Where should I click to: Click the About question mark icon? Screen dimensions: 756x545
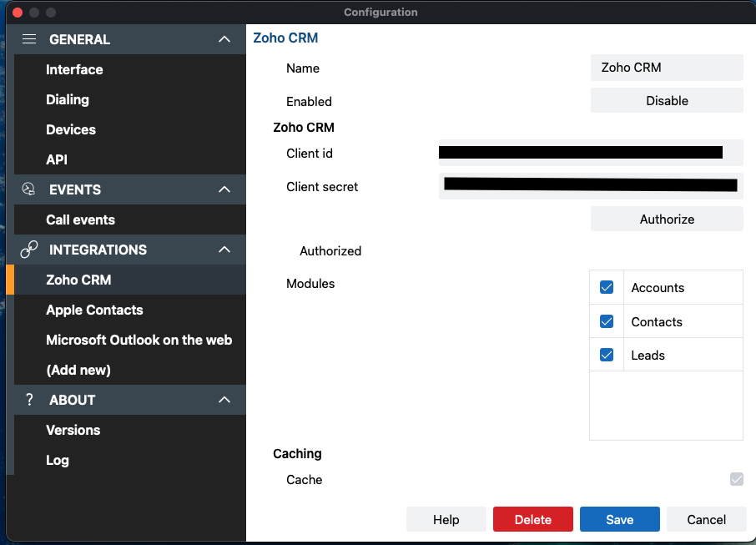29,399
